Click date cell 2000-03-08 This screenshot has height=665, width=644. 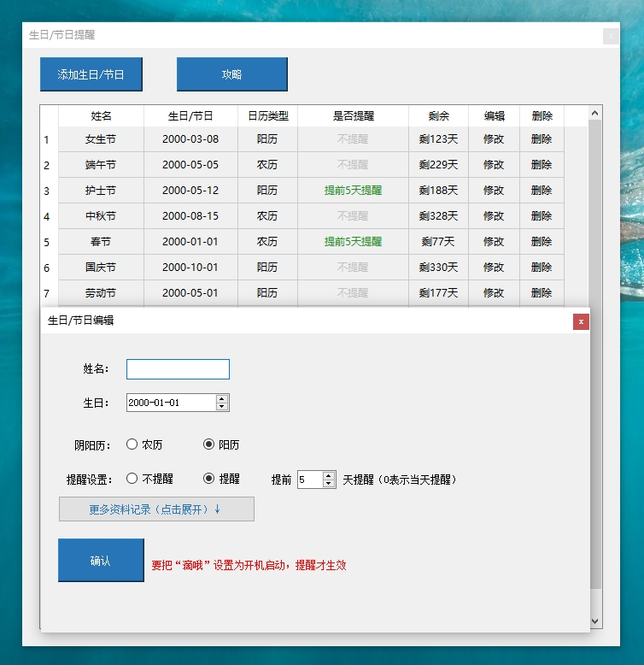(190, 139)
